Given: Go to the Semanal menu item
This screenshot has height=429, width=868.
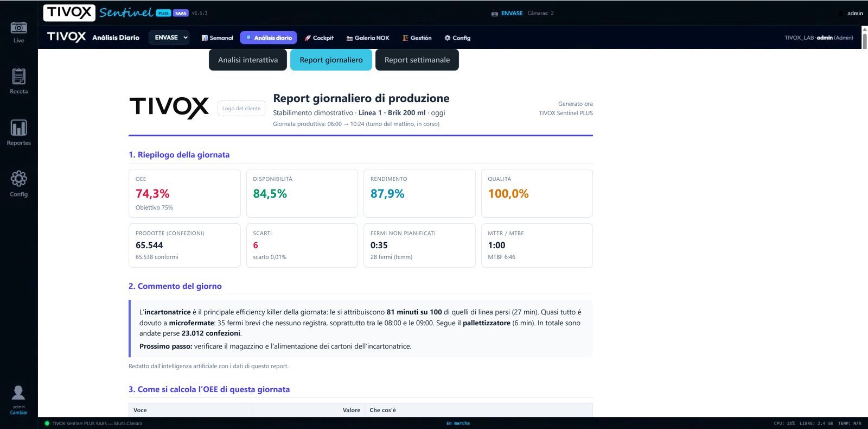Looking at the screenshot, I should pos(217,38).
